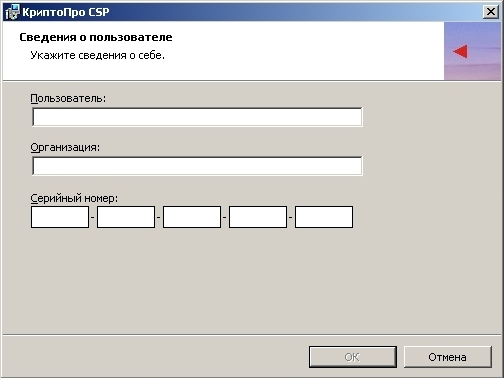Image resolution: width=504 pixels, height=378 pixels.
Task: Click the Пользователь label
Action: 68,98
